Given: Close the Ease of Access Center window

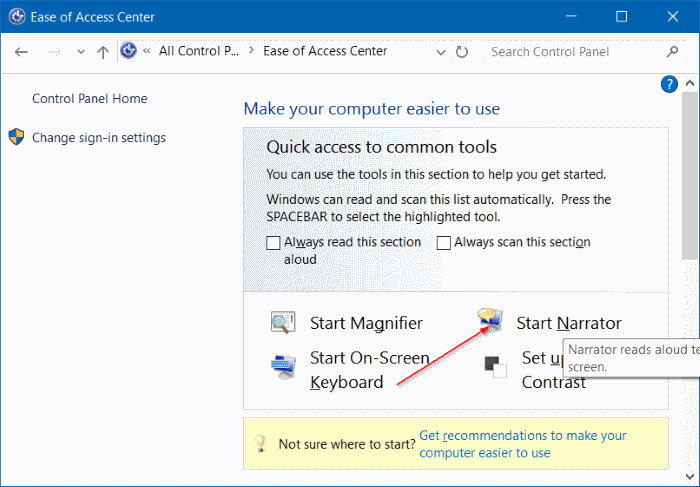Looking at the screenshot, I should click(x=673, y=17).
